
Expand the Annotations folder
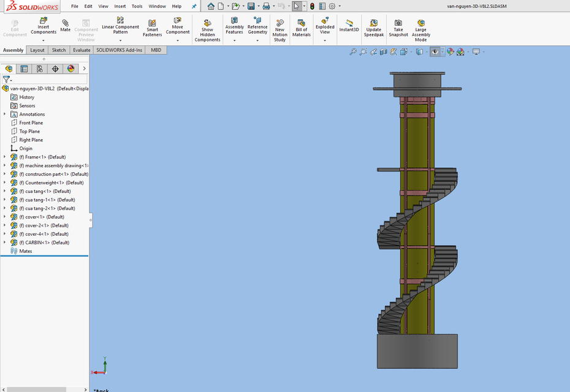click(5, 114)
